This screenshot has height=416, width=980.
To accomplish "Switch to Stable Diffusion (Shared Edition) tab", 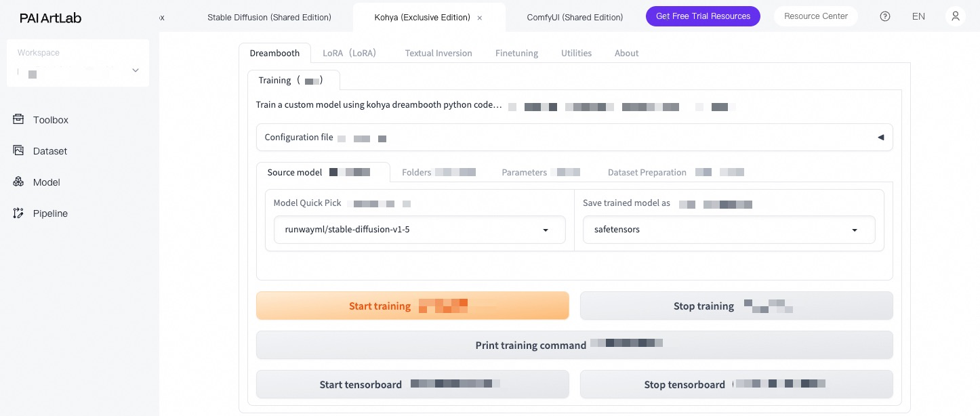I will [x=269, y=17].
